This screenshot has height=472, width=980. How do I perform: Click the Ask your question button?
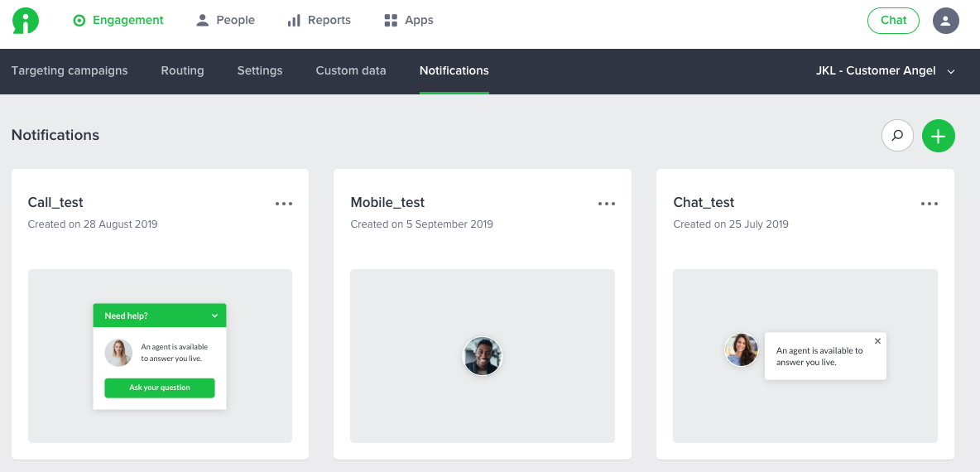[x=160, y=388]
